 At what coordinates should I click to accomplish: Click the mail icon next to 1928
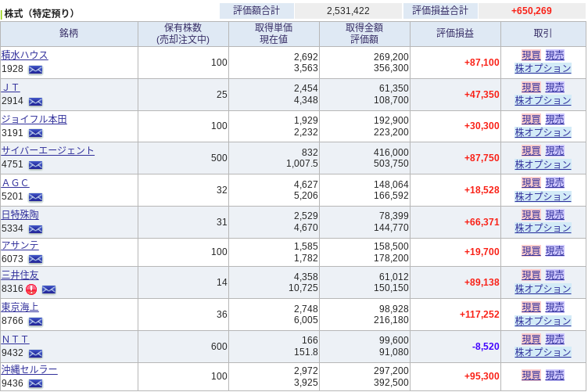coord(36,70)
